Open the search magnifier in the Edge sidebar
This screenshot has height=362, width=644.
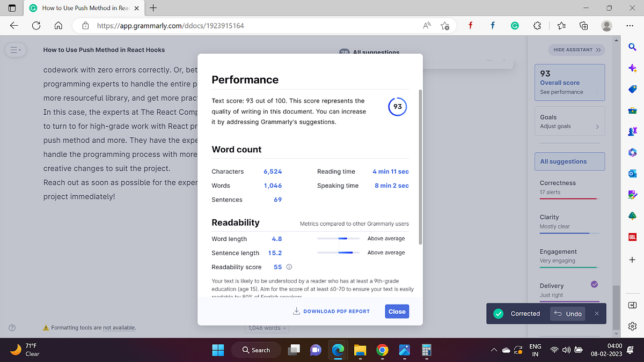tap(632, 47)
